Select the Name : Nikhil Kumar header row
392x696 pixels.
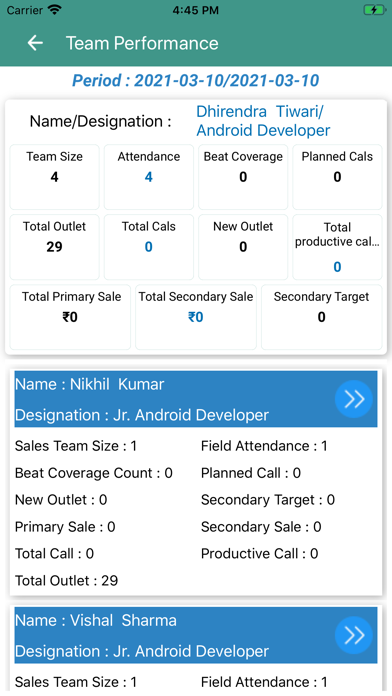(x=90, y=384)
